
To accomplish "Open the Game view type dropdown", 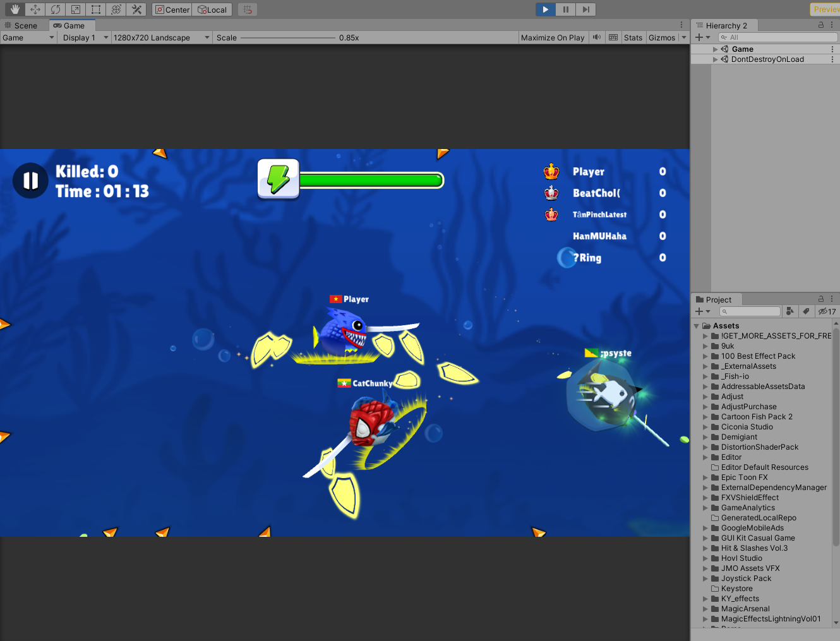I will 28,38.
